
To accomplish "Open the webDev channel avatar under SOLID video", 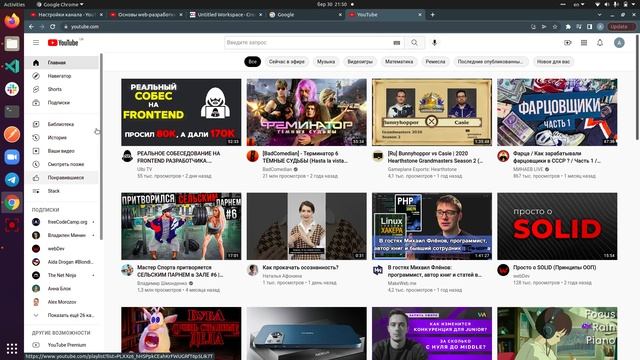I will (x=503, y=270).
